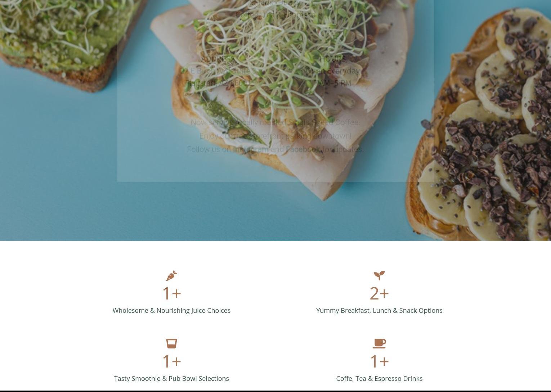Image resolution: width=551 pixels, height=392 pixels.
Task: Click the coffee mug icon
Action: (379, 343)
